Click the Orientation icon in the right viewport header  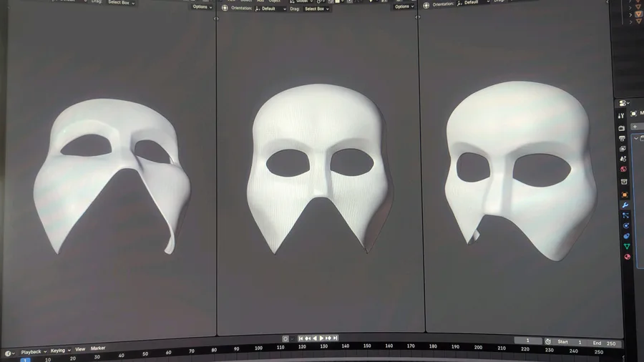426,5
